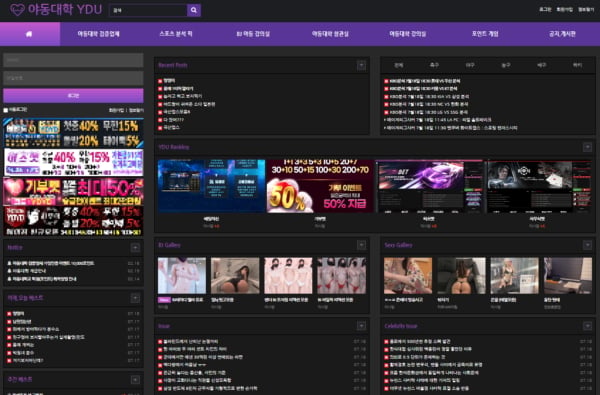Click the Recent Posts panel title

173,65
